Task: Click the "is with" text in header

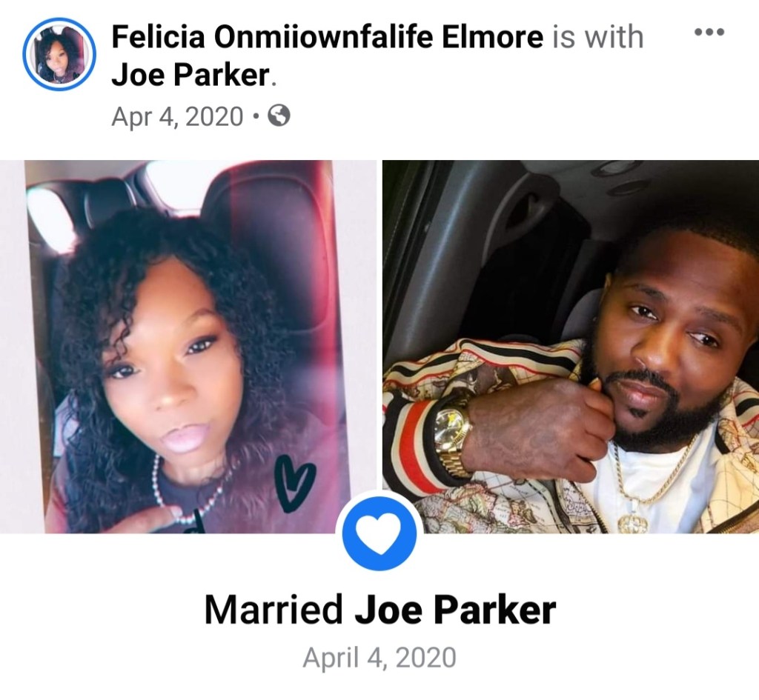Action: [598, 37]
